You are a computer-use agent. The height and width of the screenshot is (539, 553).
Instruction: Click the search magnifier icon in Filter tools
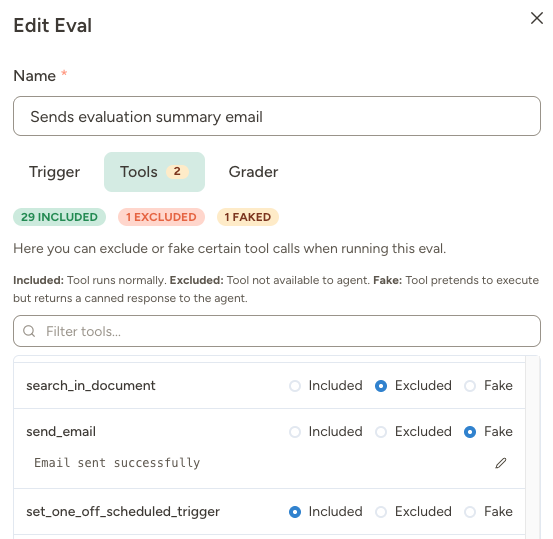click(29, 331)
